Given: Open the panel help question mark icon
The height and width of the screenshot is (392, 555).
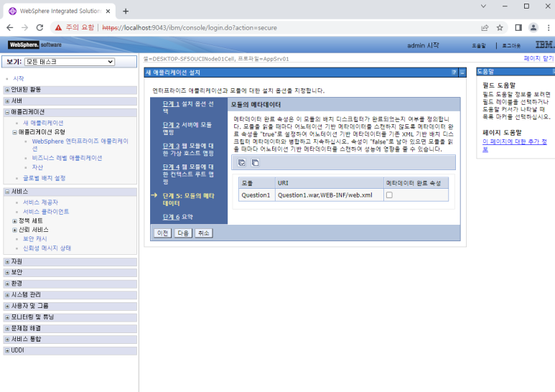Looking at the screenshot, I should coord(454,73).
